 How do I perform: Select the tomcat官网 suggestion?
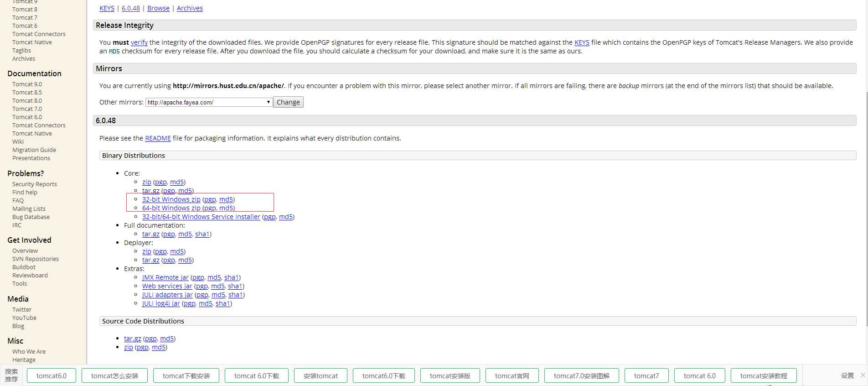pos(512,376)
